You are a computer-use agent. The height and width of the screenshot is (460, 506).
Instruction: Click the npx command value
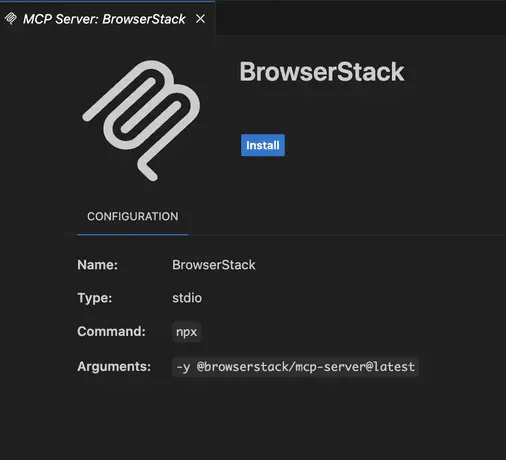click(187, 332)
